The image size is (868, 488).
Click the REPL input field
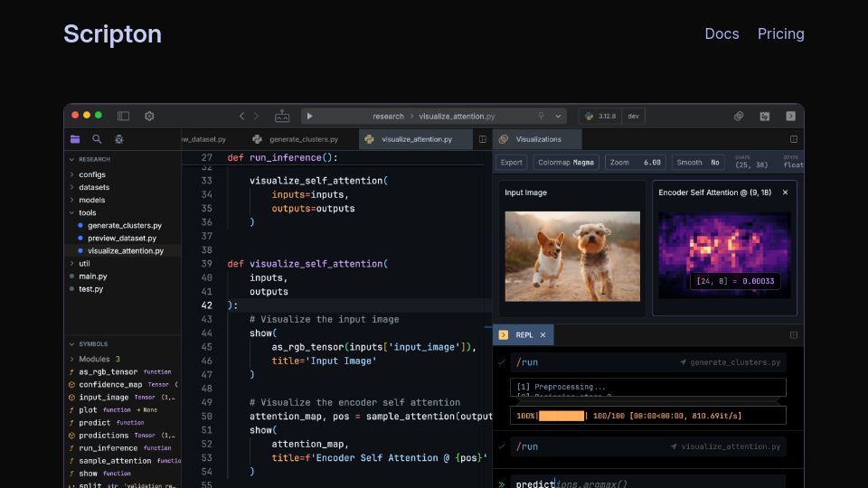tap(647, 483)
